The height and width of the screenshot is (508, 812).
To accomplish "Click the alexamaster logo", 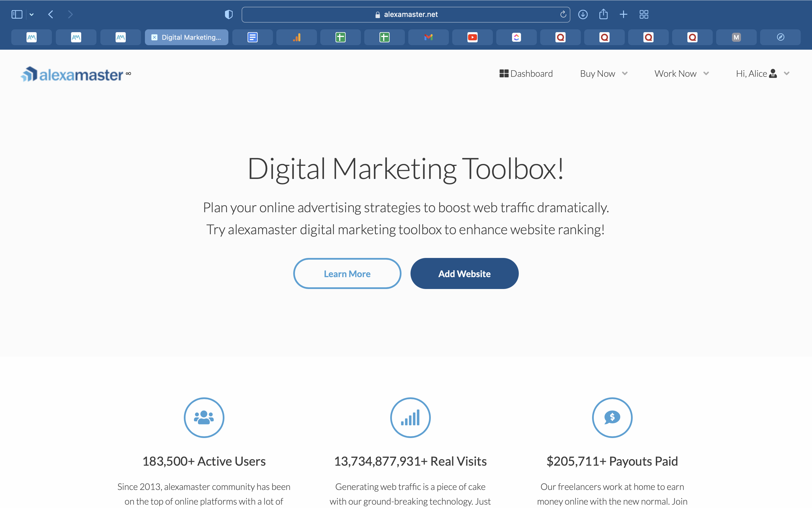I will click(x=76, y=74).
